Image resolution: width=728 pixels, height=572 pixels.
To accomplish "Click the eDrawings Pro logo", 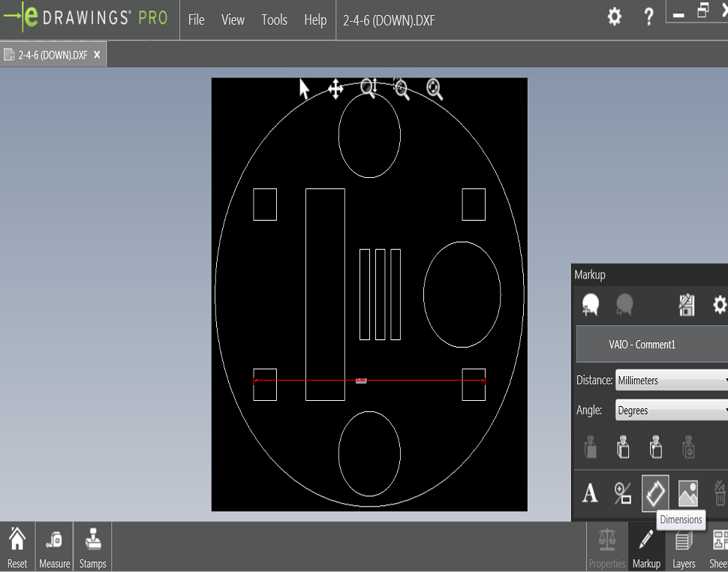I will tap(86, 17).
